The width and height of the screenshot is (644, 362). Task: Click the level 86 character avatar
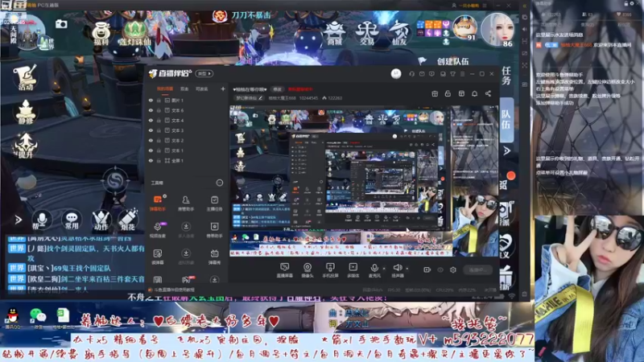(497, 30)
